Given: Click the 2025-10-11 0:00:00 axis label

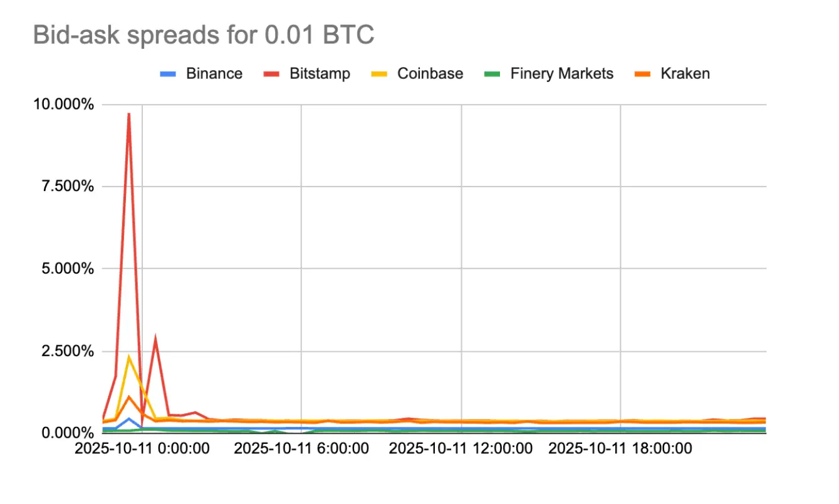Looking at the screenshot, I should click(142, 449).
